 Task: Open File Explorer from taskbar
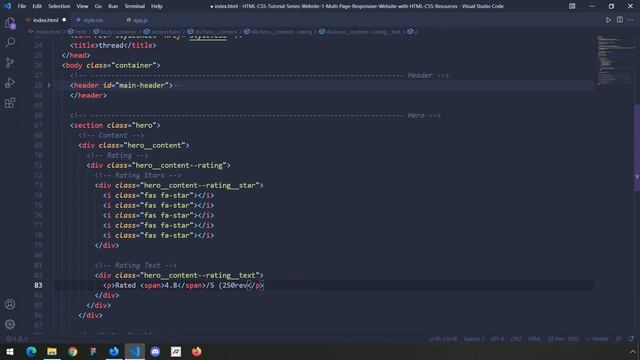pyautogui.click(x=52, y=351)
